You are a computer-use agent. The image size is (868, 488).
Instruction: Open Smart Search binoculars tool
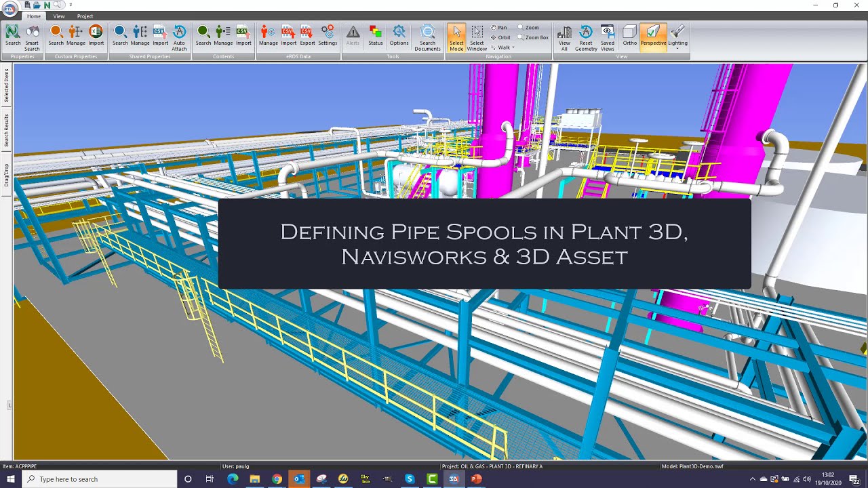(x=32, y=38)
